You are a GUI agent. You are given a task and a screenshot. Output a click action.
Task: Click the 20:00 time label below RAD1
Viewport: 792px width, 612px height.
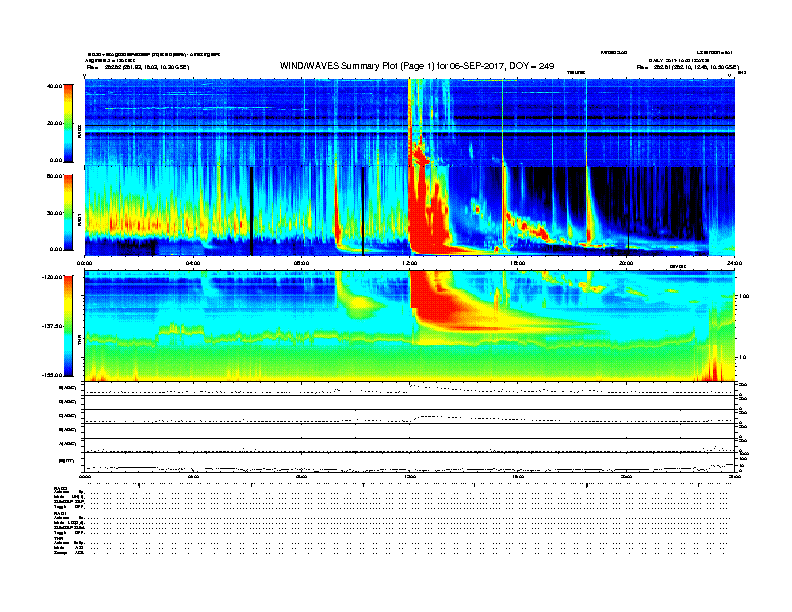pyautogui.click(x=626, y=263)
